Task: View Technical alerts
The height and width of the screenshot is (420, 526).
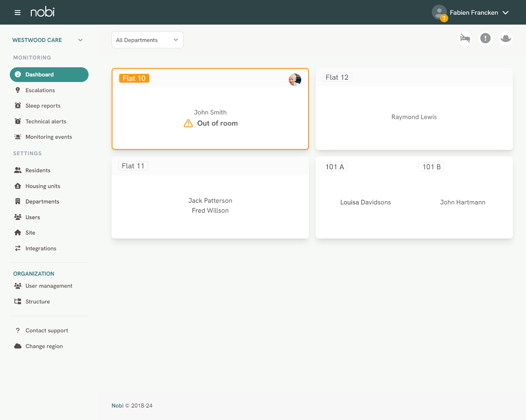Action: point(46,121)
